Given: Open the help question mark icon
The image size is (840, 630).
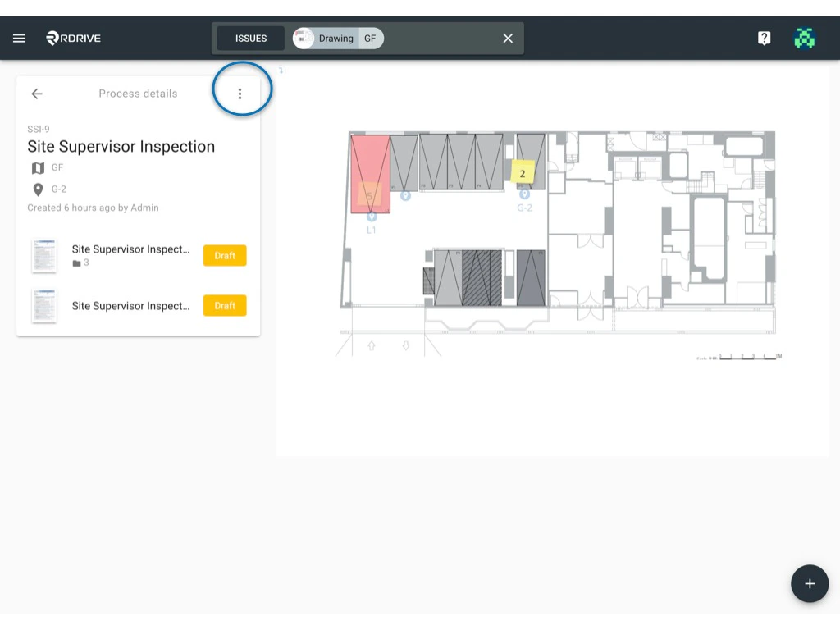Looking at the screenshot, I should pos(764,38).
